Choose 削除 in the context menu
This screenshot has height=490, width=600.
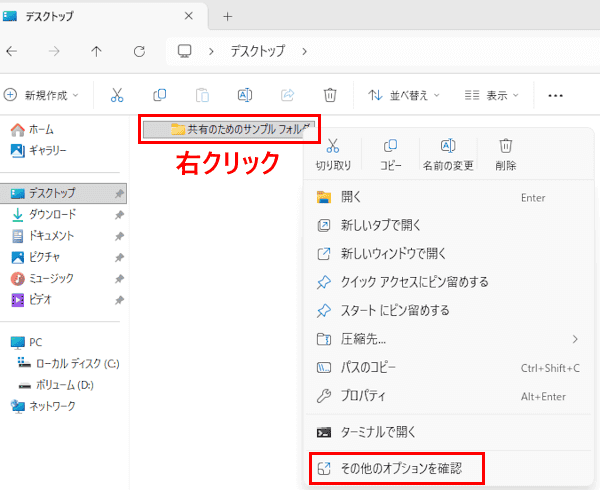pyautogui.click(x=505, y=155)
